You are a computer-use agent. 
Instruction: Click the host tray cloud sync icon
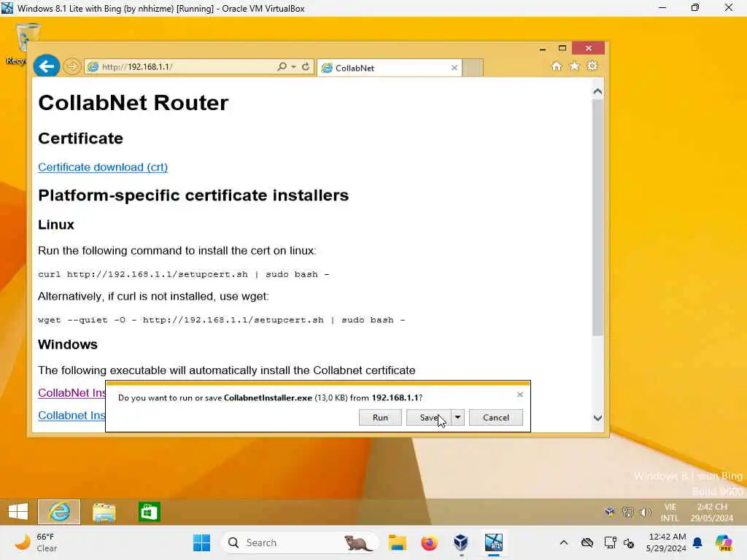pyautogui.click(x=587, y=542)
